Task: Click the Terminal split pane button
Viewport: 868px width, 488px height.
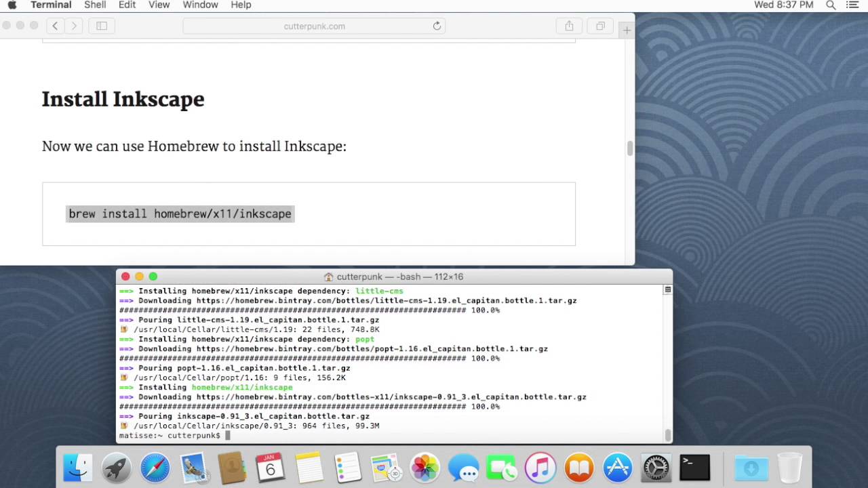Action: [x=667, y=290]
